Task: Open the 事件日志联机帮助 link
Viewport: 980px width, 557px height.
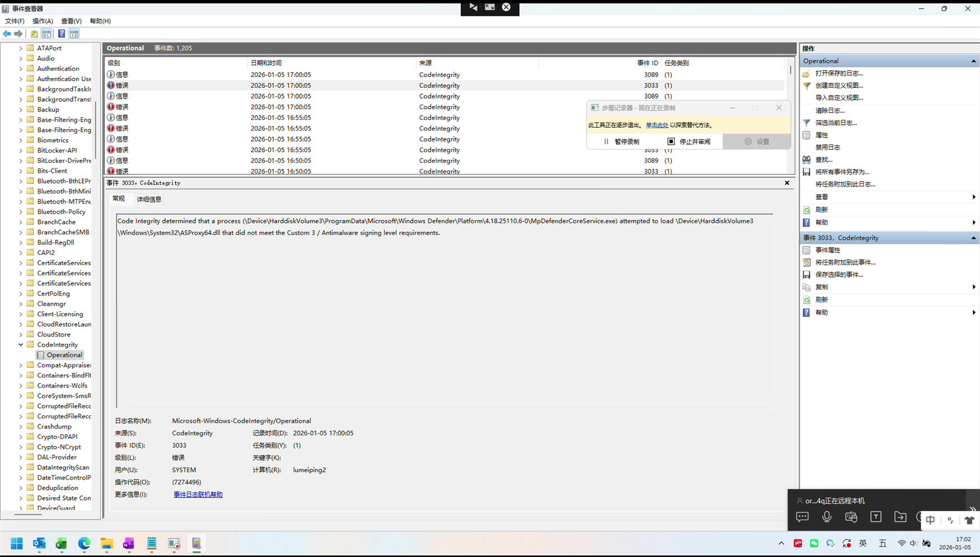Action: coord(198,495)
